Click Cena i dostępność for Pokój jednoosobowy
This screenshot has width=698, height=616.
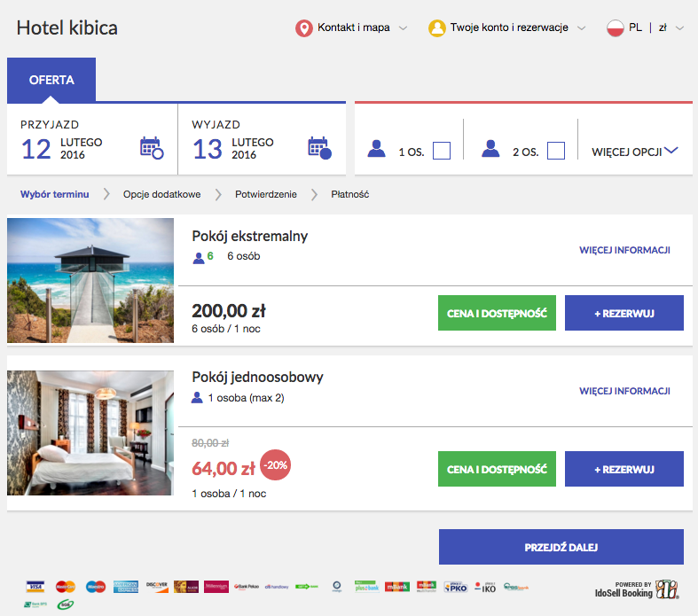(497, 469)
